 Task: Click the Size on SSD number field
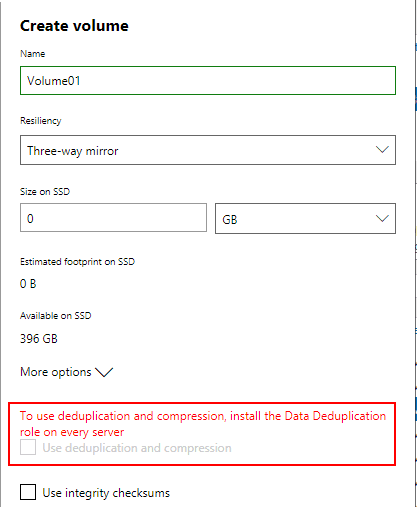[x=113, y=218]
